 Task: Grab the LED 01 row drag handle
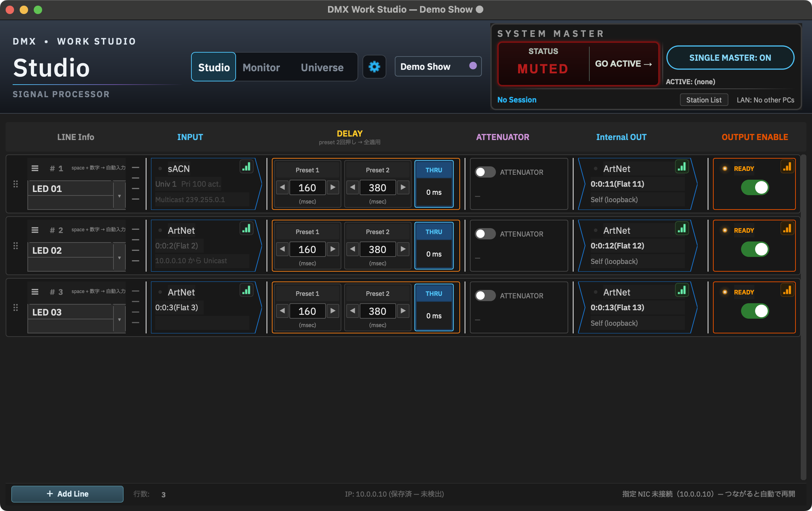click(15, 184)
